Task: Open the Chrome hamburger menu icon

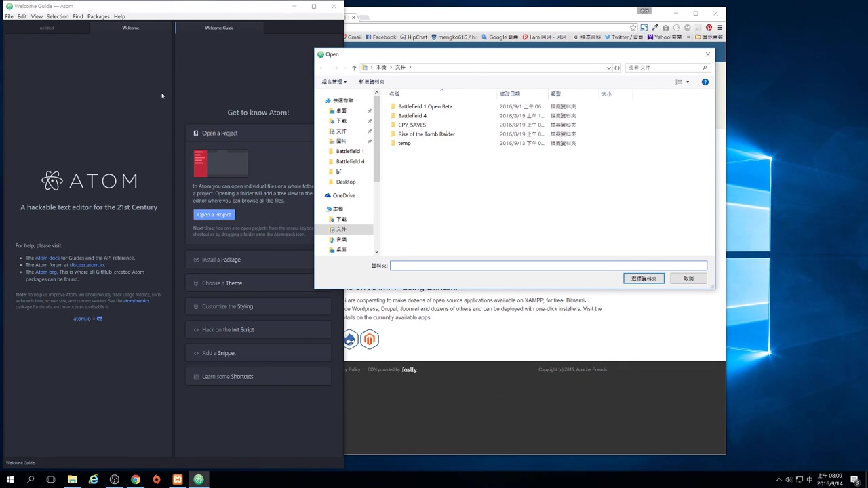Action: (719, 28)
